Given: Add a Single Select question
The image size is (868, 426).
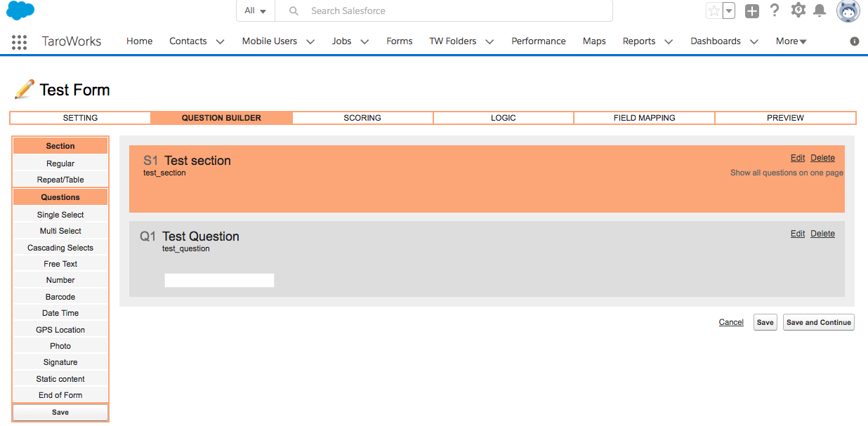Looking at the screenshot, I should click(60, 215).
